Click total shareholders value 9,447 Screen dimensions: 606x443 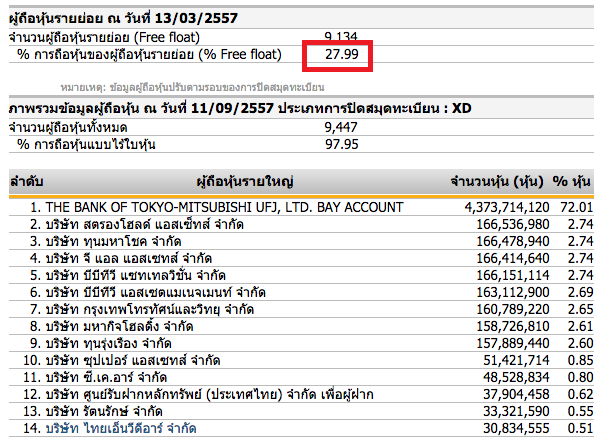(x=341, y=127)
